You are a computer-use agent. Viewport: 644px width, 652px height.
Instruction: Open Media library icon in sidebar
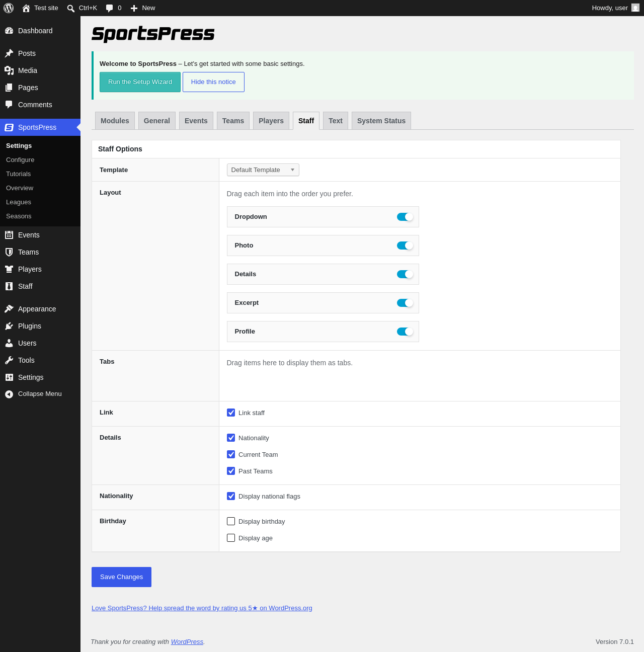(x=9, y=70)
